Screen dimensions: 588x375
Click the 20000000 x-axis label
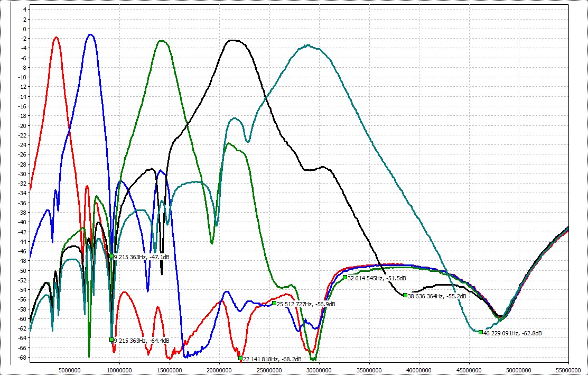click(219, 369)
